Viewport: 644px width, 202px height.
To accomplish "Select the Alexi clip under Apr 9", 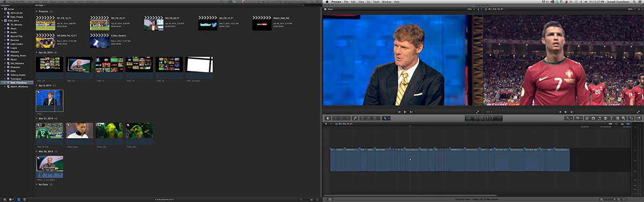I will click(49, 101).
